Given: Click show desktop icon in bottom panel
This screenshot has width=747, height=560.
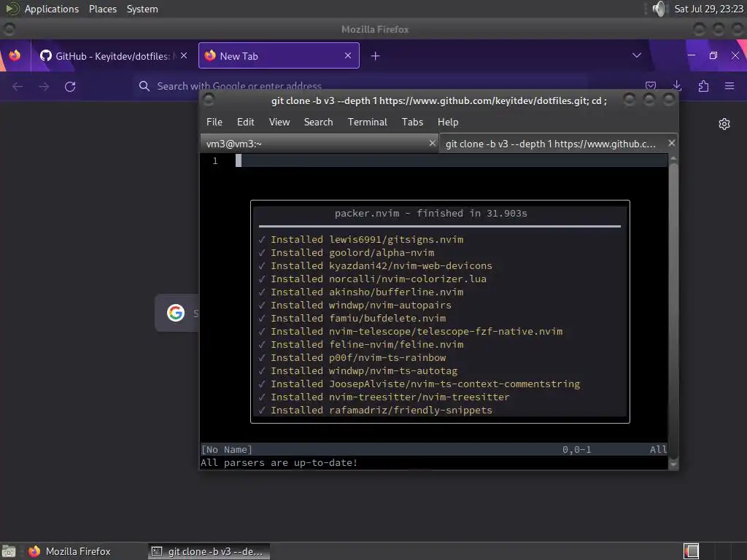Looking at the screenshot, I should pyautogui.click(x=9, y=551).
